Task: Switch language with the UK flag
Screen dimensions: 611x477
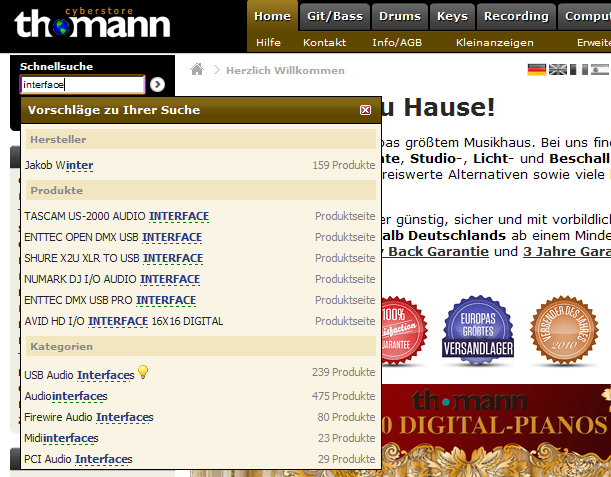Action: (558, 69)
